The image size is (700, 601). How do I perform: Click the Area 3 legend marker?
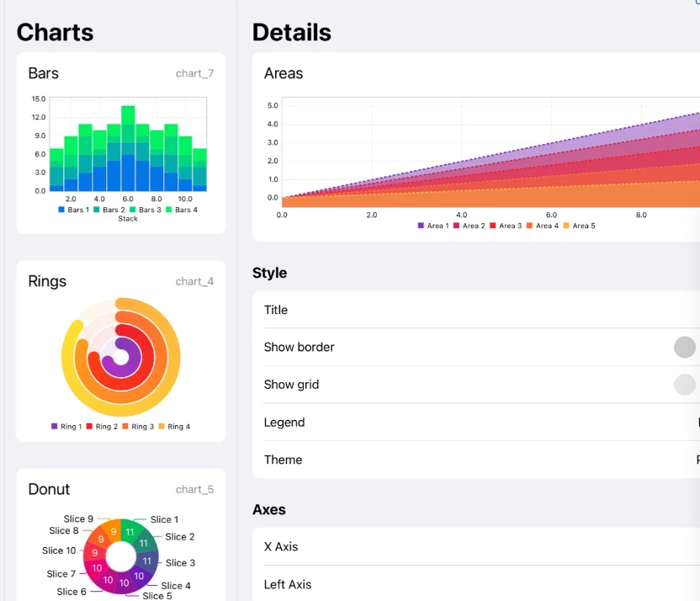pos(493,226)
